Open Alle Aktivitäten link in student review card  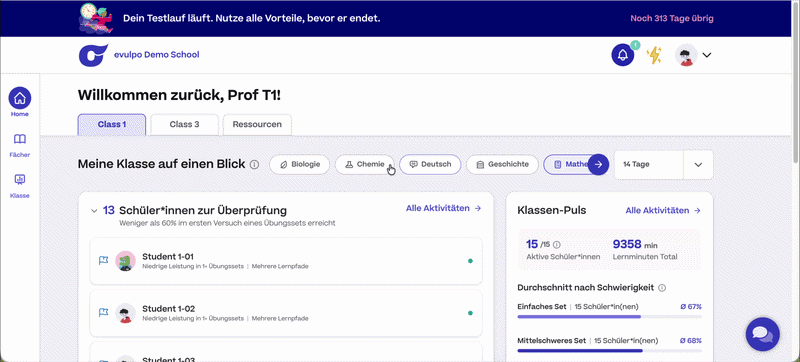[x=443, y=208]
